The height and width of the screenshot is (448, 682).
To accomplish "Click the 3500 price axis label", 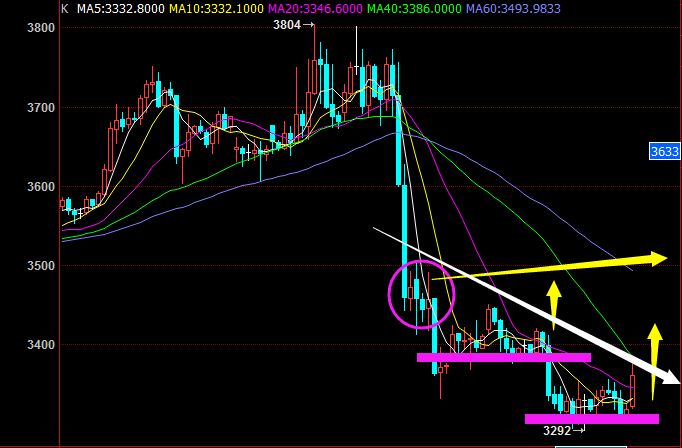I will click(x=39, y=266).
